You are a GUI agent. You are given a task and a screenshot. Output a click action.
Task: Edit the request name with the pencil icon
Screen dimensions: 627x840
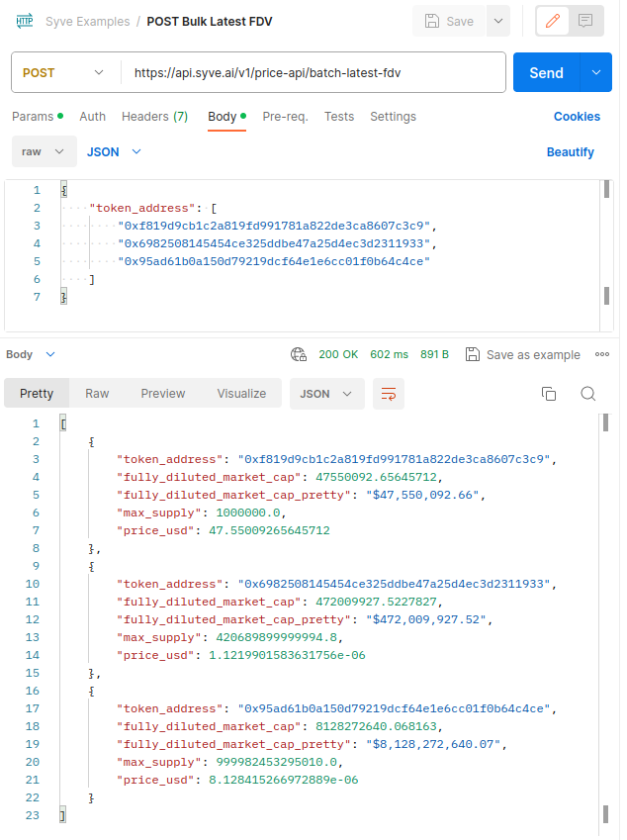click(x=552, y=21)
